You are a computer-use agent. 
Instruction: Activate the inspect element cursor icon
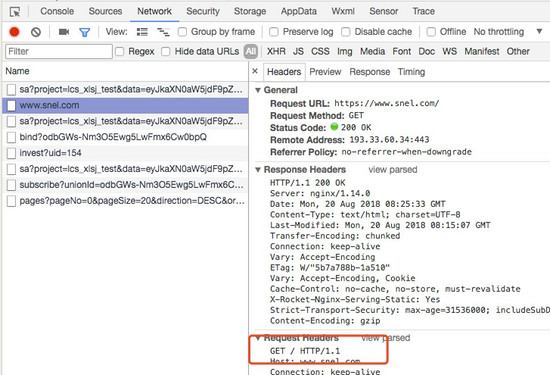coord(15,12)
